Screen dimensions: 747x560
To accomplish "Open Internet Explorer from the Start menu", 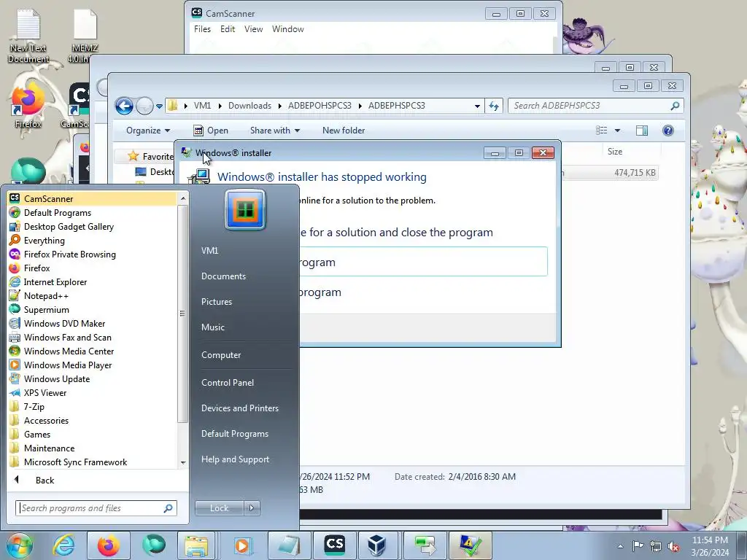I will [92, 281].
